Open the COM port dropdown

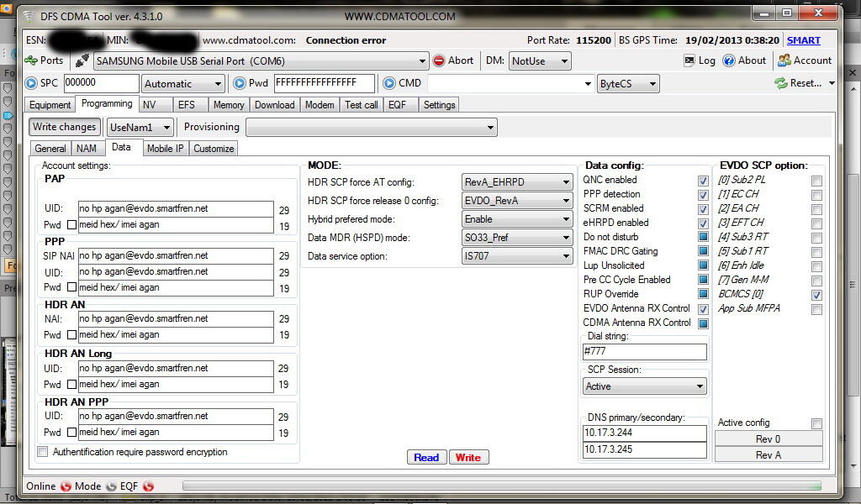[261, 60]
